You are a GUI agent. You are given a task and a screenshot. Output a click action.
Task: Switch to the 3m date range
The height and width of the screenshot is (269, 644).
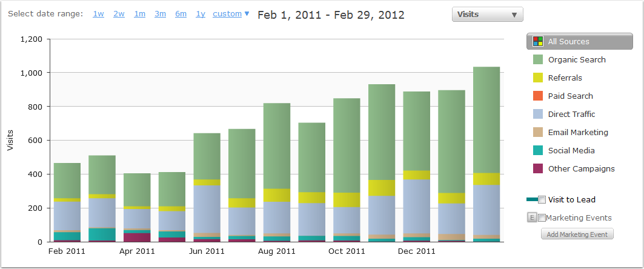(160, 14)
